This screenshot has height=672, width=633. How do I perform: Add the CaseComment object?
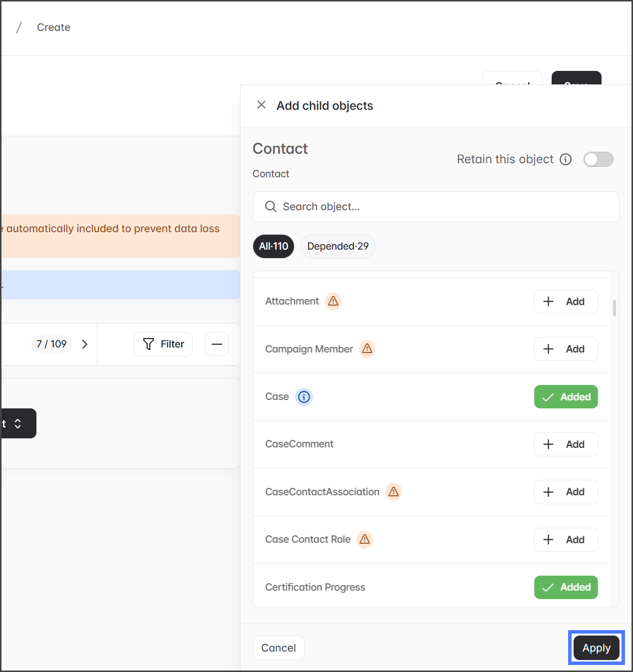pos(566,444)
